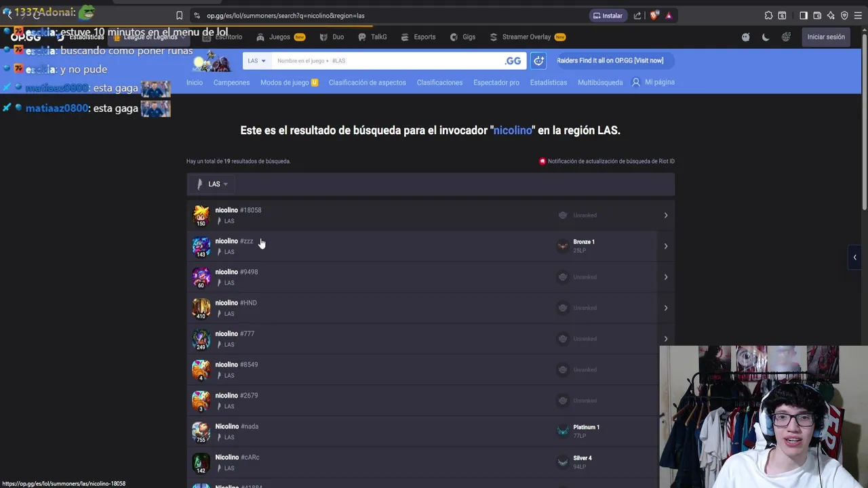This screenshot has height=488, width=868.
Task: Open the TalkG link
Action: 372,37
